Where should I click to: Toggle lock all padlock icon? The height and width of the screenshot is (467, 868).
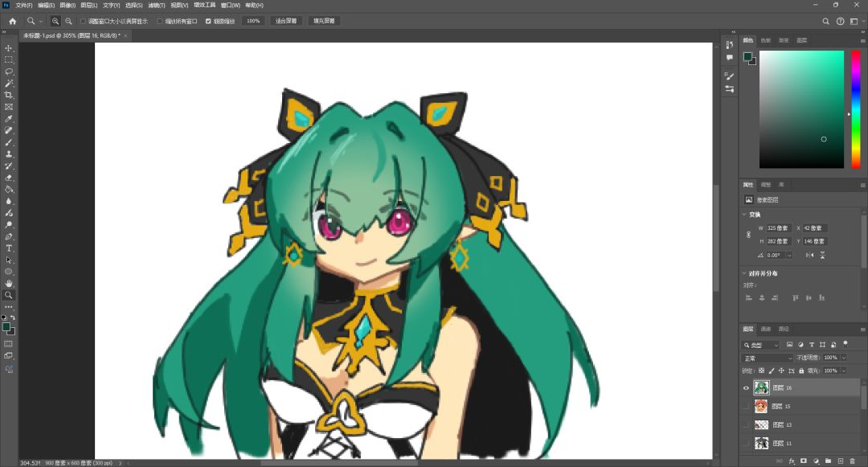coord(801,371)
